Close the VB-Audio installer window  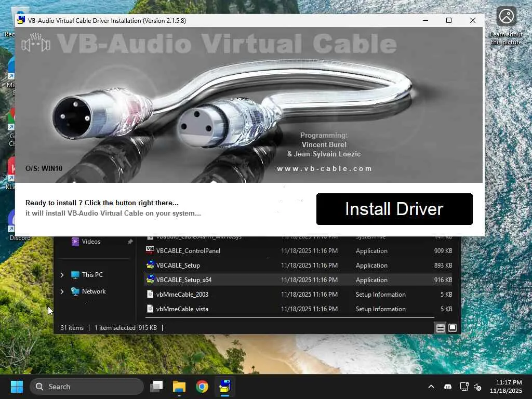pos(473,20)
